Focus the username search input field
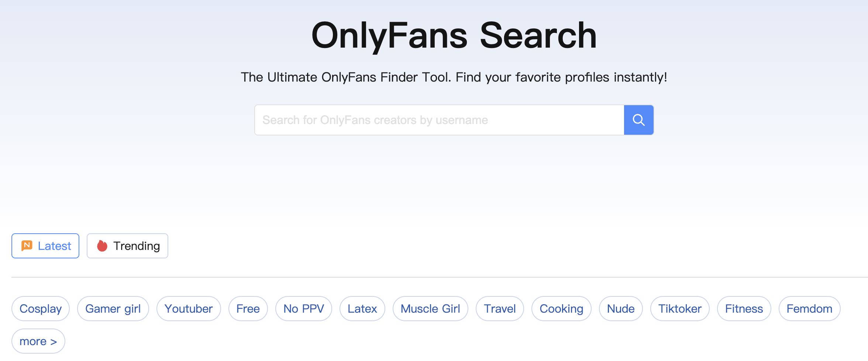 coord(439,120)
